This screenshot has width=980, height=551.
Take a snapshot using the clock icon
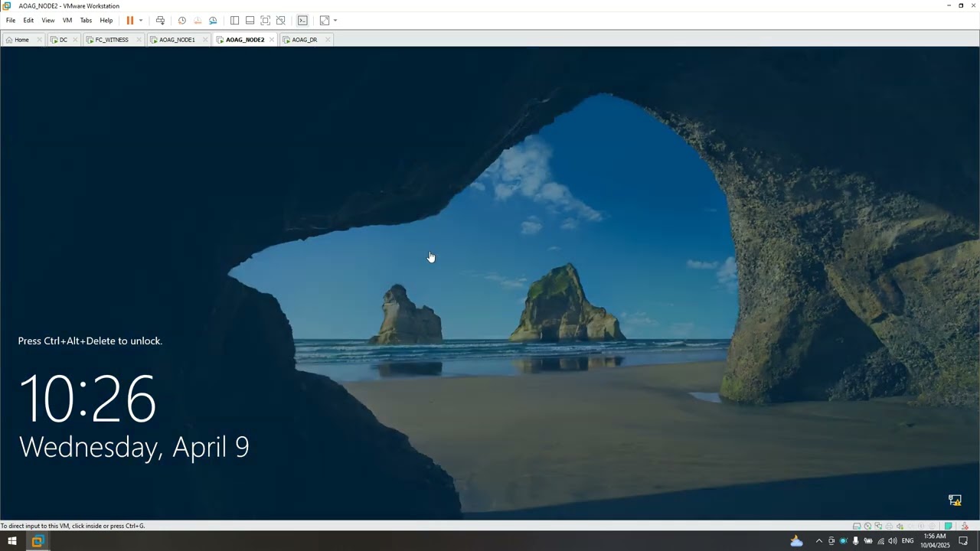(182, 21)
